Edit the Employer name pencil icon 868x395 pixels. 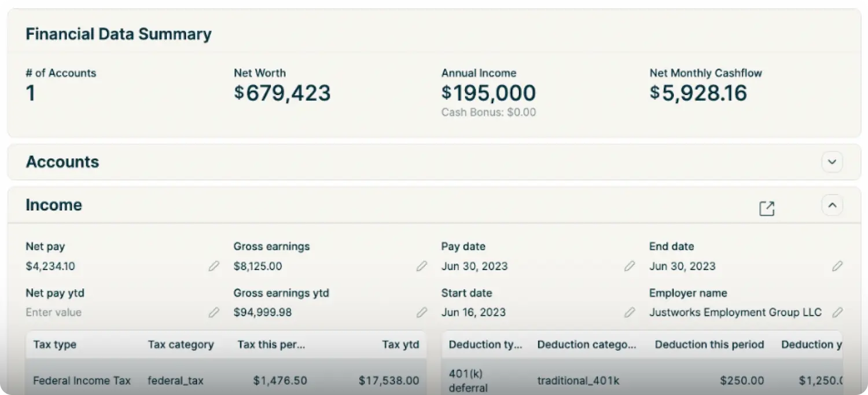(x=837, y=313)
